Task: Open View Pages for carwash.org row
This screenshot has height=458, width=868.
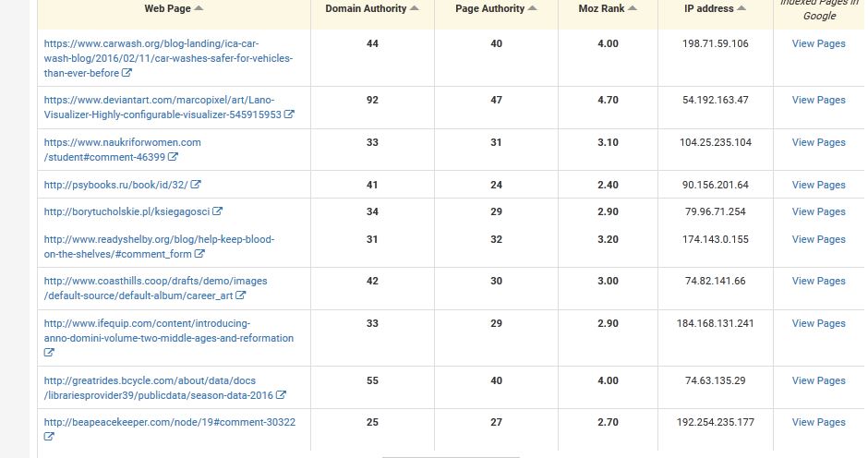Action: [x=818, y=44]
